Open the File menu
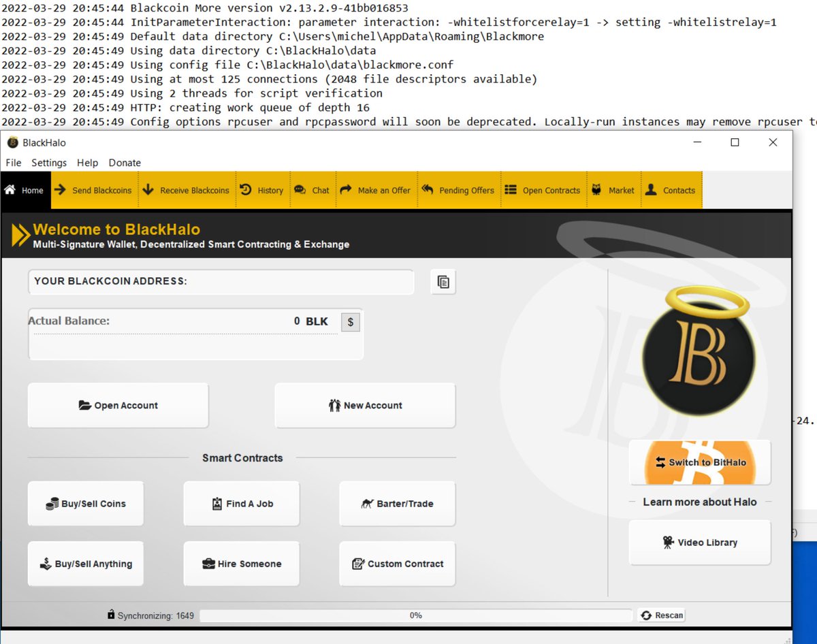 click(x=14, y=163)
